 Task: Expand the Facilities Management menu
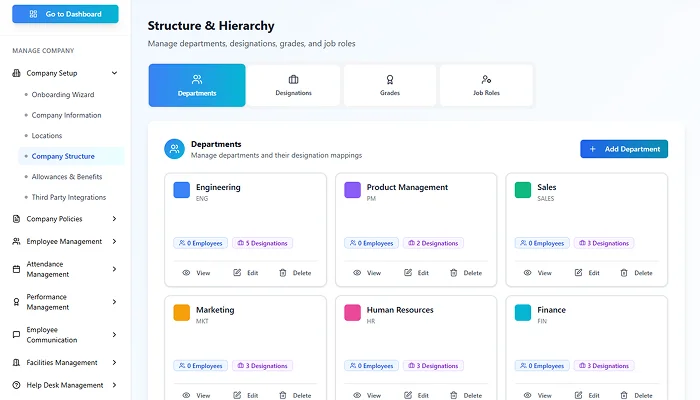click(x=114, y=363)
